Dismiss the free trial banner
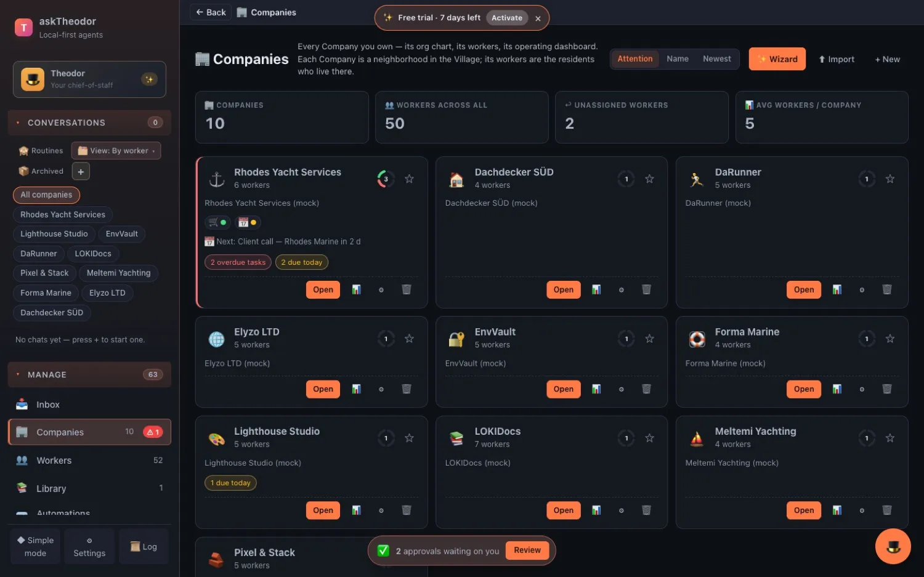 click(538, 18)
